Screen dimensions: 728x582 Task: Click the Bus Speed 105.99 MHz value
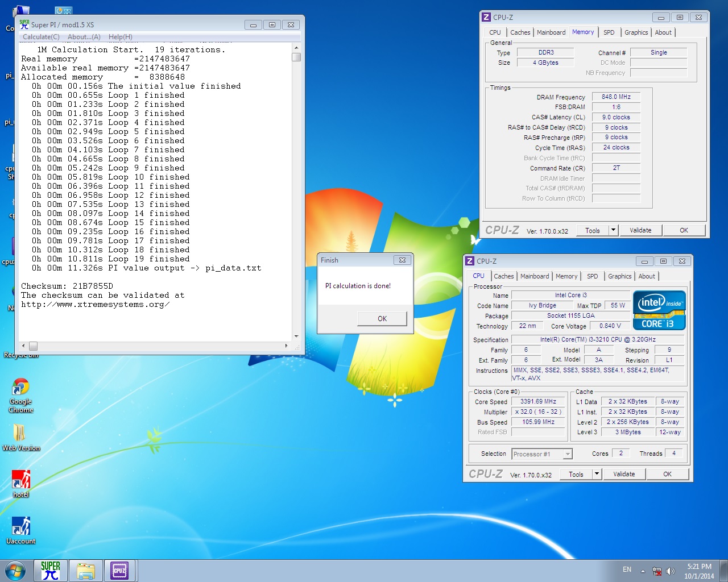point(538,422)
